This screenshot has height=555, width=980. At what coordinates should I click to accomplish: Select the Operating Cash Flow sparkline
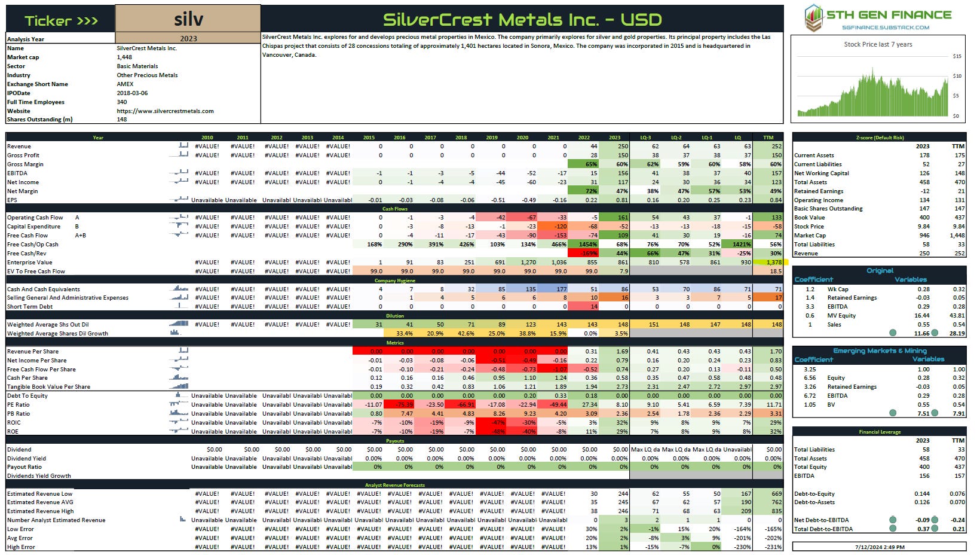pos(179,216)
